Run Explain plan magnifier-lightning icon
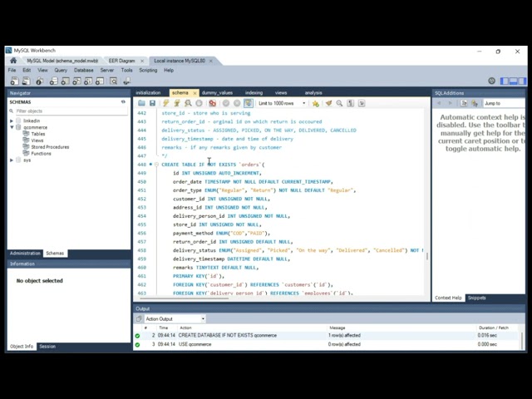Screen dimensions: 532x399 188,103
